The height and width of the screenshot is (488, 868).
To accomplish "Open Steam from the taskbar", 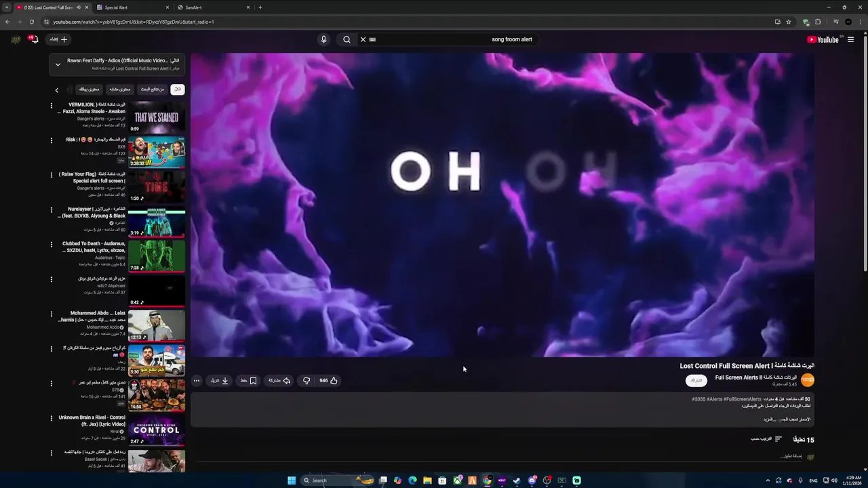I will [517, 481].
